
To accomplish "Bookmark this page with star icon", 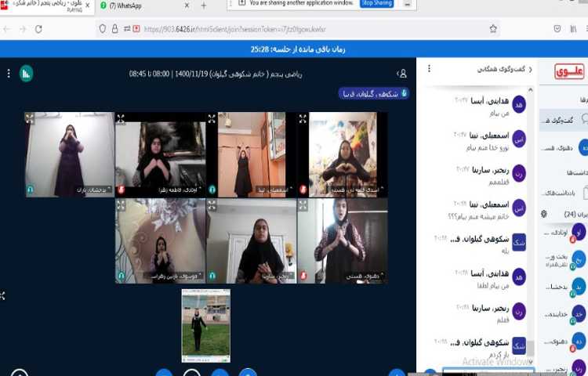I will click(493, 29).
